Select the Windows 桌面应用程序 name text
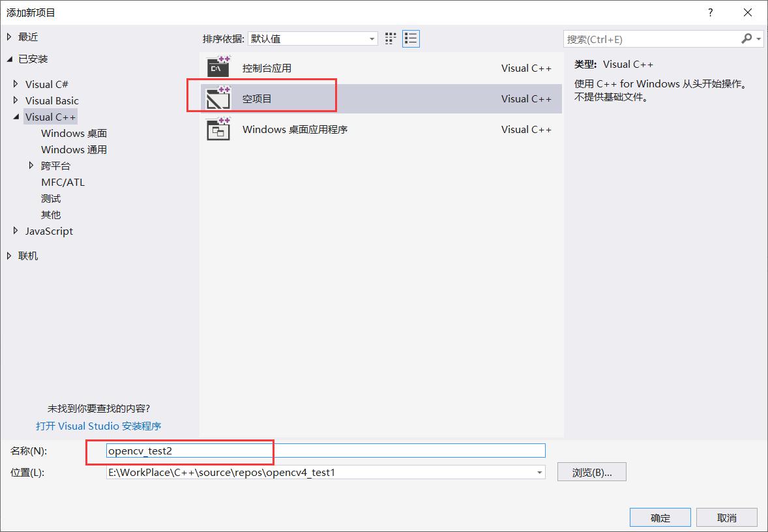768x532 pixels. 295,129
